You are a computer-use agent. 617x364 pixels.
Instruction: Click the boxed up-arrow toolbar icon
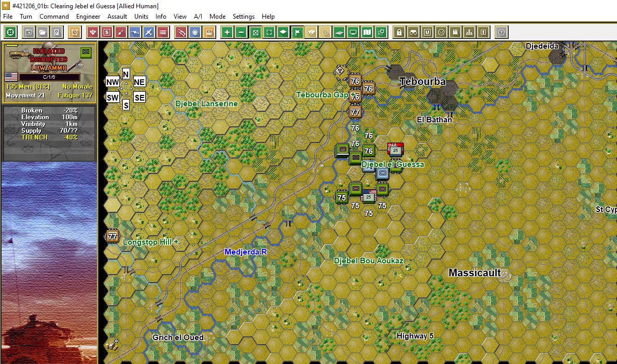[x=483, y=32]
